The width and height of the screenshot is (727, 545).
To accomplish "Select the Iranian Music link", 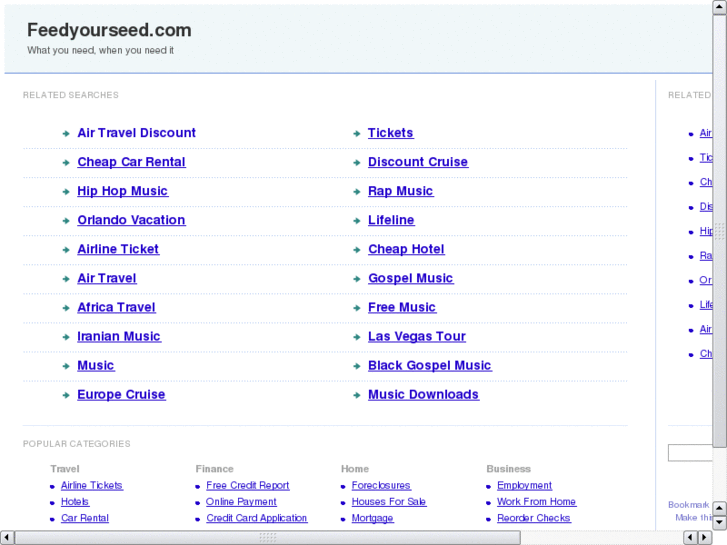I will pos(119,336).
